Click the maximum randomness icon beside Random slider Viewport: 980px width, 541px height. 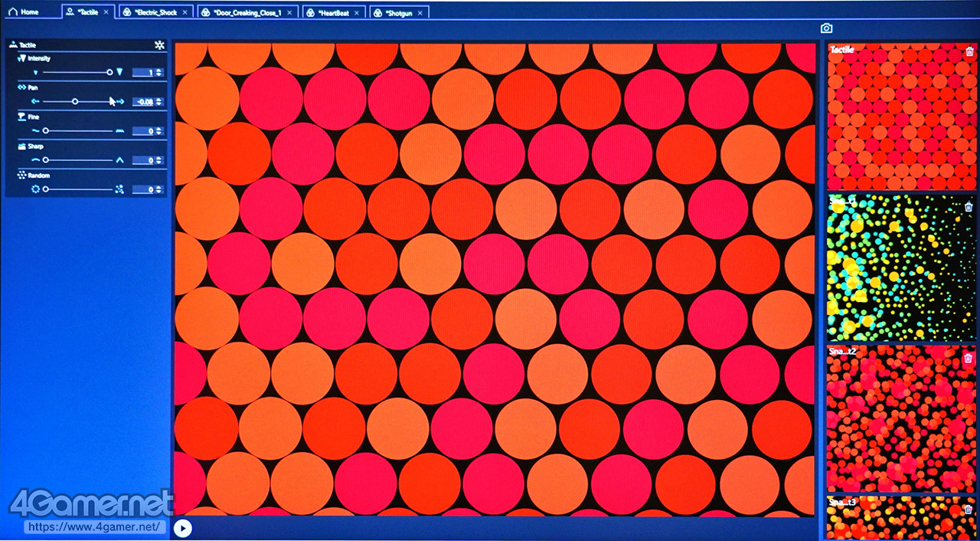point(119,189)
